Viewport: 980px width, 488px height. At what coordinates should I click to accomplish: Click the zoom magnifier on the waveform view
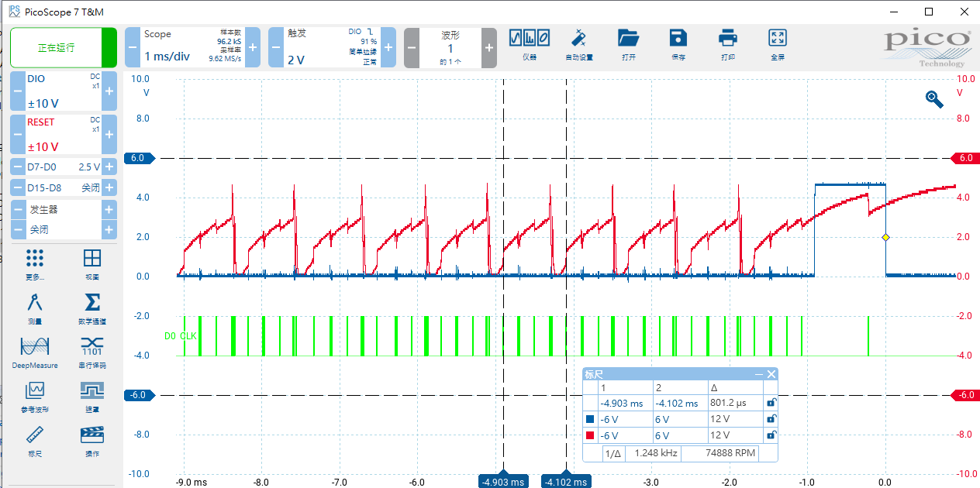click(x=933, y=99)
